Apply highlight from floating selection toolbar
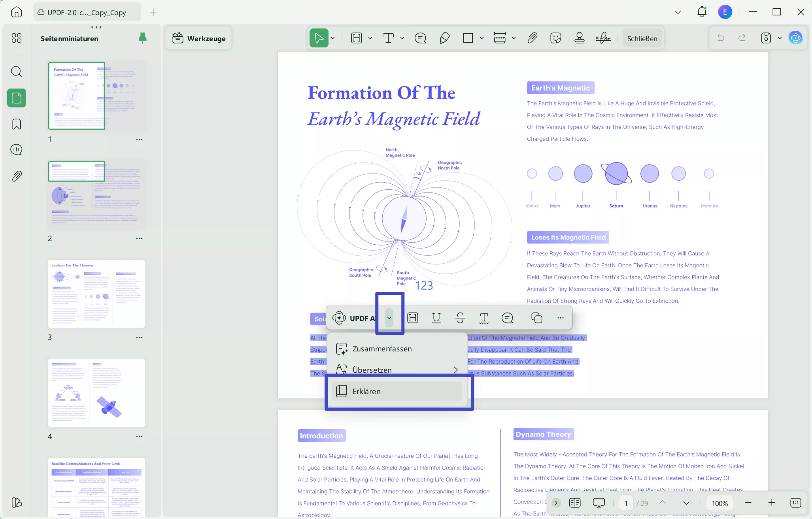 (x=413, y=318)
